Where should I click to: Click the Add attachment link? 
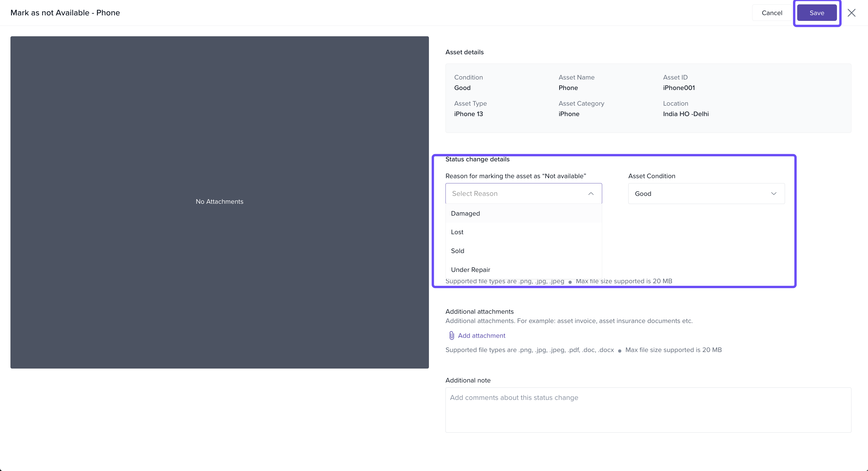(x=481, y=335)
